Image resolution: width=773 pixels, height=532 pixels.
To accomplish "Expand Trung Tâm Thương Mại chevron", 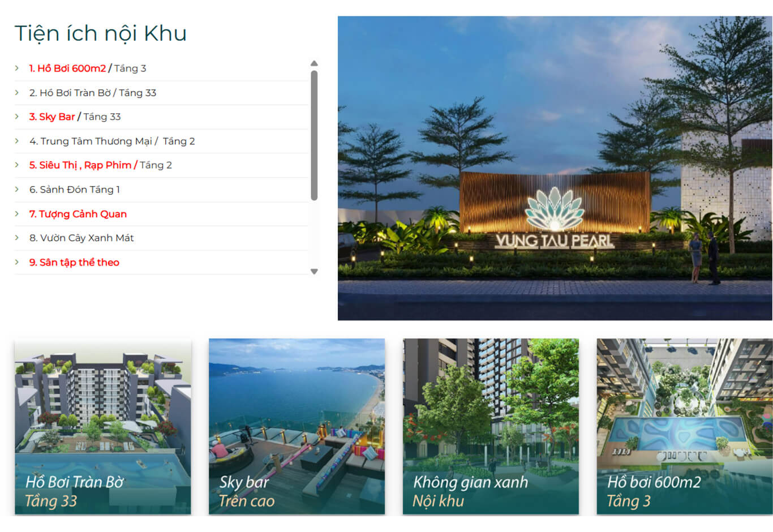I will (17, 141).
